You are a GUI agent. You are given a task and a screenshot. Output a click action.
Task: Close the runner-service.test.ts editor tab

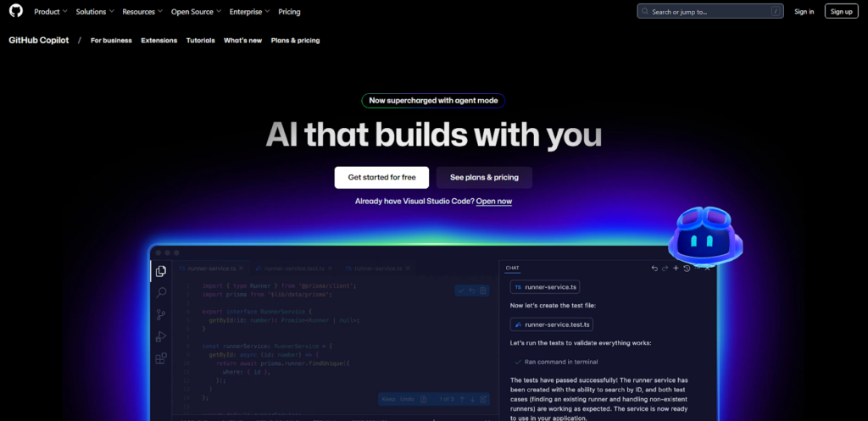[330, 269]
